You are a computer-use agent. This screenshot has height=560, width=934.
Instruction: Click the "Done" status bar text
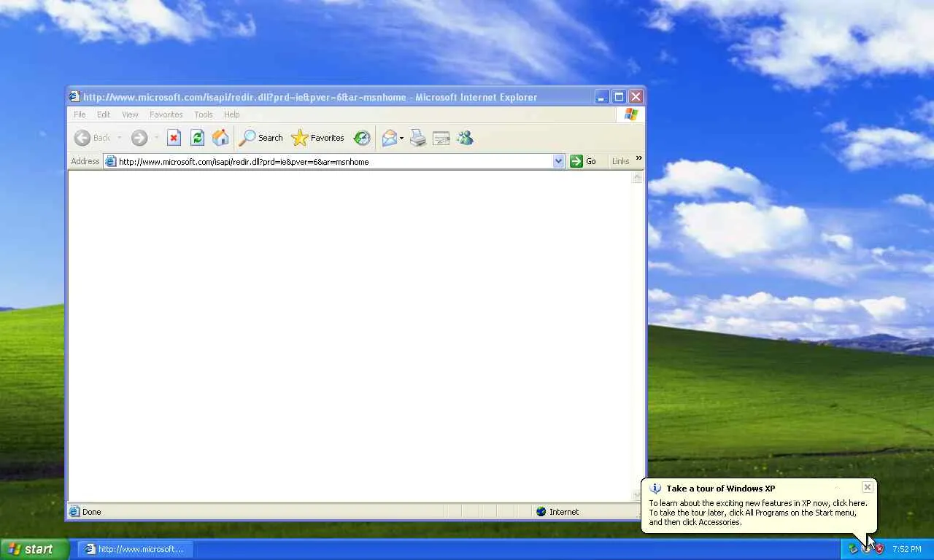click(x=92, y=512)
